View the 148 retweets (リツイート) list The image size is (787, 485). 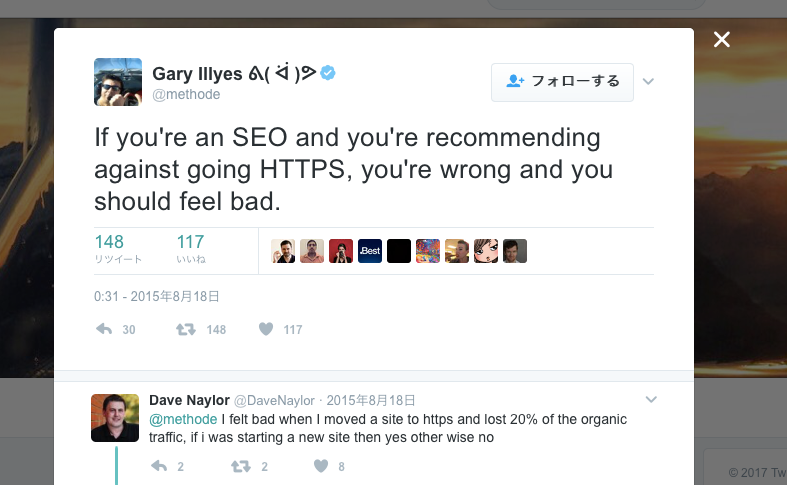(118, 249)
